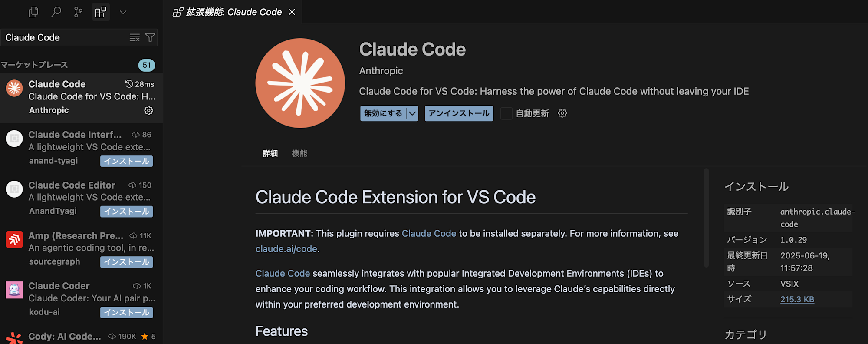Expand additional activity views chevron

pos(123,12)
